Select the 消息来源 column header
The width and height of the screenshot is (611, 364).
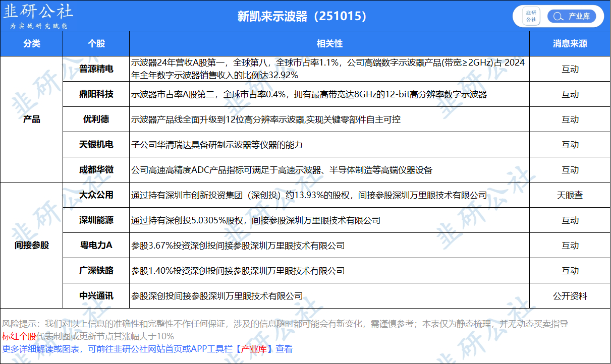570,44
